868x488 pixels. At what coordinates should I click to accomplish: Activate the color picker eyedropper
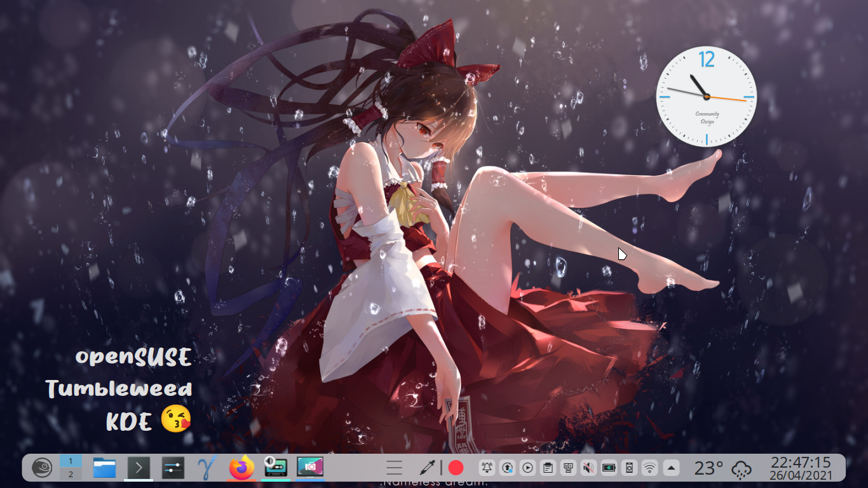(x=426, y=468)
